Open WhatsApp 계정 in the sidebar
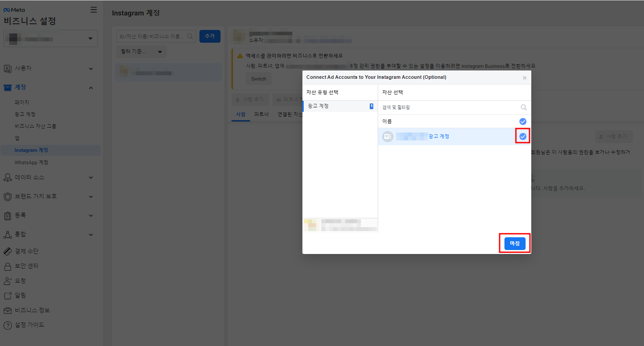This screenshot has width=644, height=346. click(31, 162)
